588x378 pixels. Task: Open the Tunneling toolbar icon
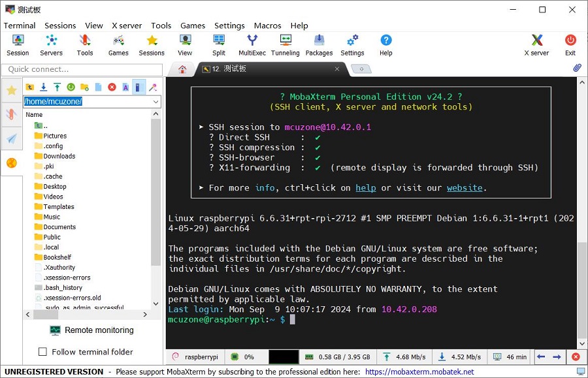(286, 45)
